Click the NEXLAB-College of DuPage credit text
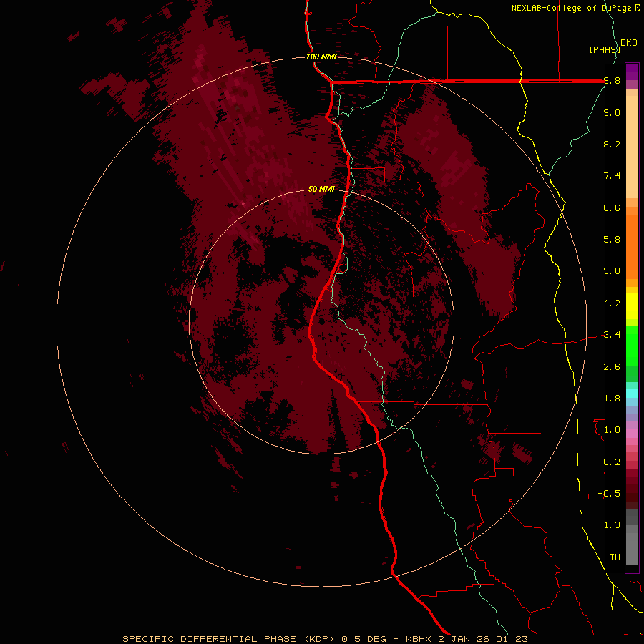Viewport: 644px width, 644px height. coord(572,8)
